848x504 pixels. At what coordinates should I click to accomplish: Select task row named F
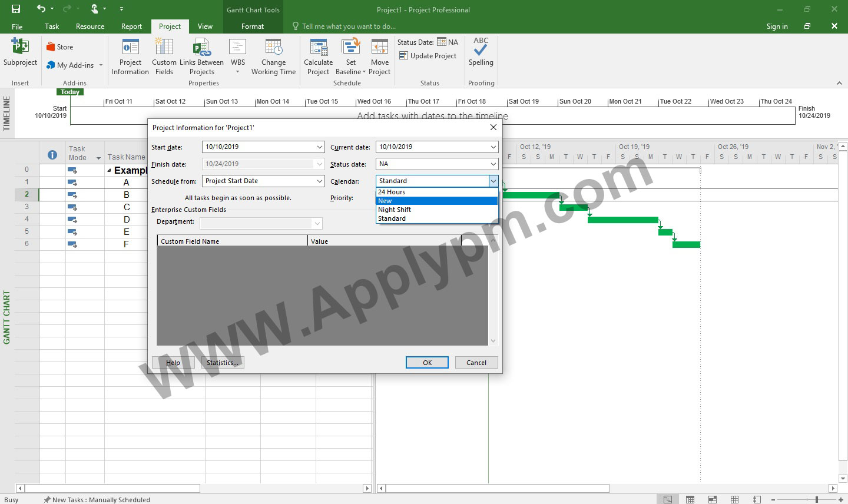[127, 244]
